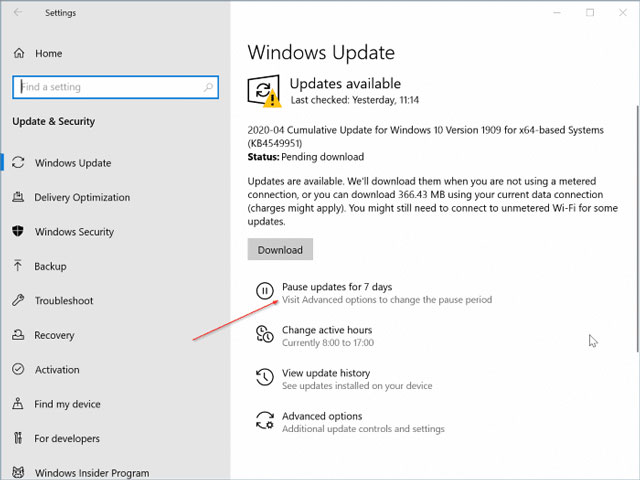Open Change active hours
Viewport: 640px width, 480px height.
(327, 330)
